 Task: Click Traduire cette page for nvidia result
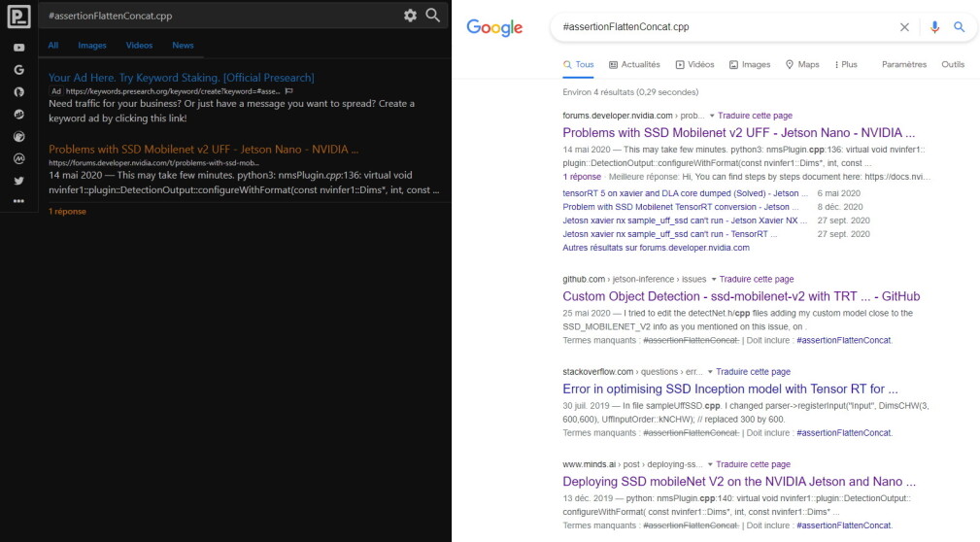(x=755, y=116)
